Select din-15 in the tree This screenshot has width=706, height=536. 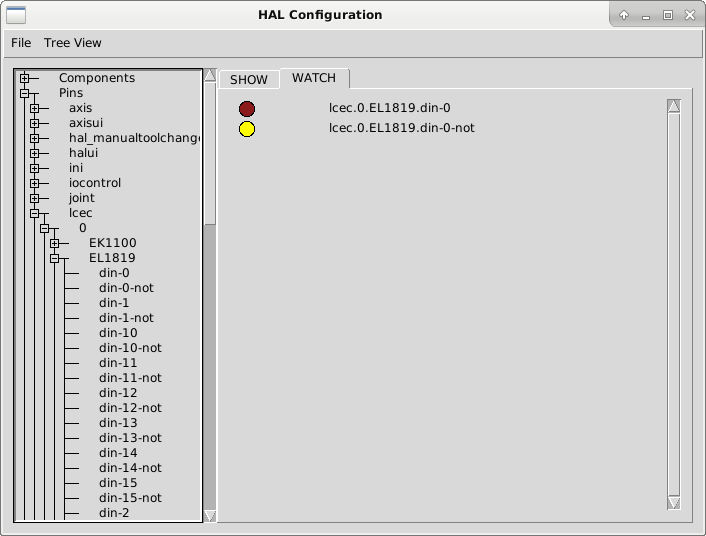tap(118, 483)
